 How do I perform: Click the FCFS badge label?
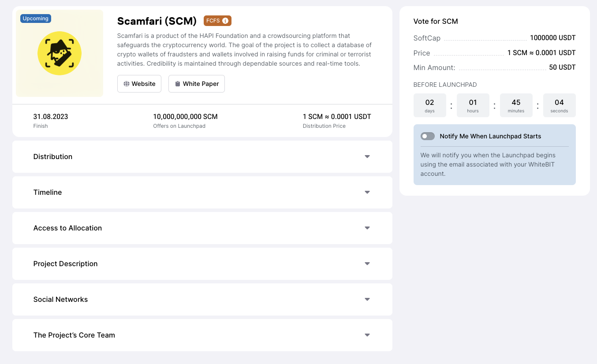click(x=213, y=21)
